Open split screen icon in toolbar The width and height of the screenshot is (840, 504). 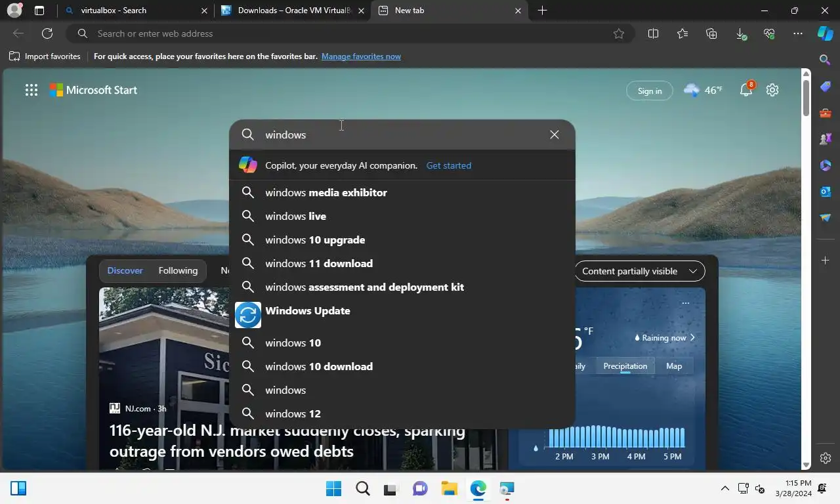653,33
